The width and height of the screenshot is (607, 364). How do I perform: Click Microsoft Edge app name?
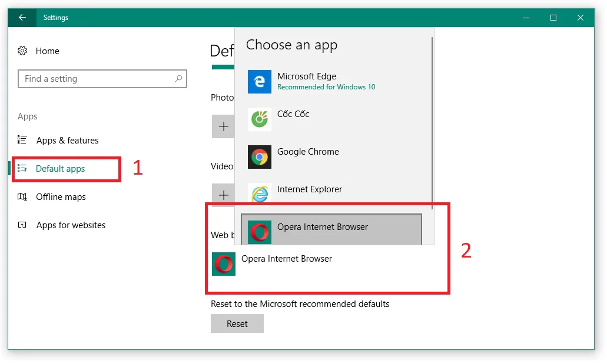(307, 76)
